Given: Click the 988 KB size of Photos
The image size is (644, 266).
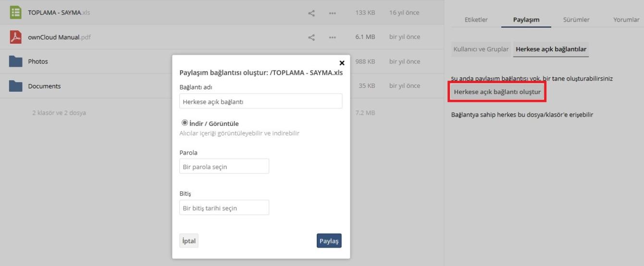Looking at the screenshot, I should coord(365,61).
